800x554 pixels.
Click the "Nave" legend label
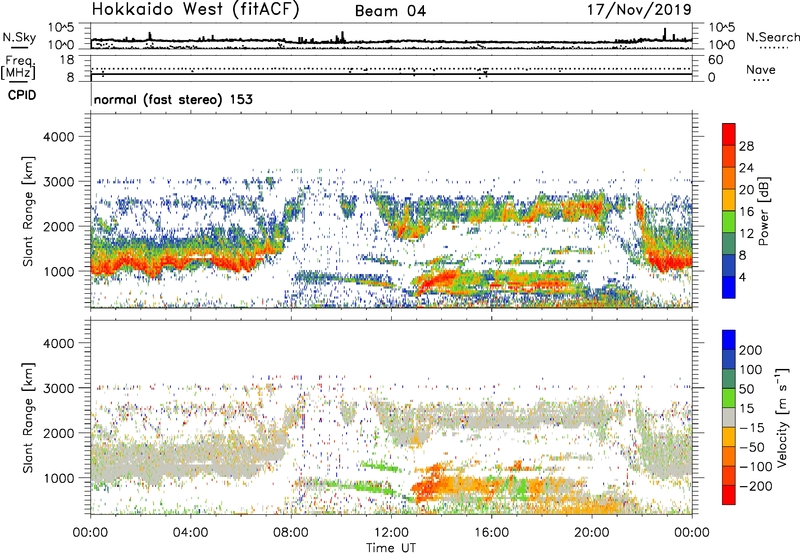click(x=761, y=69)
